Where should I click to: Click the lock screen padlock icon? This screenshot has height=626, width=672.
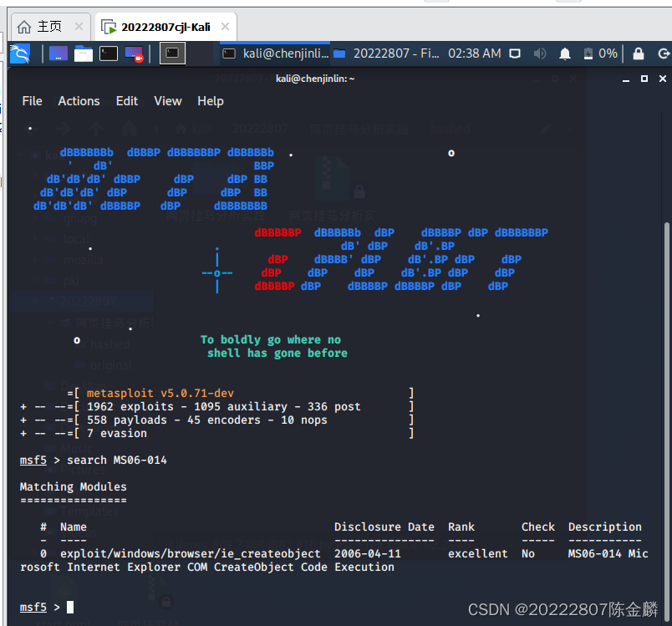tap(639, 53)
